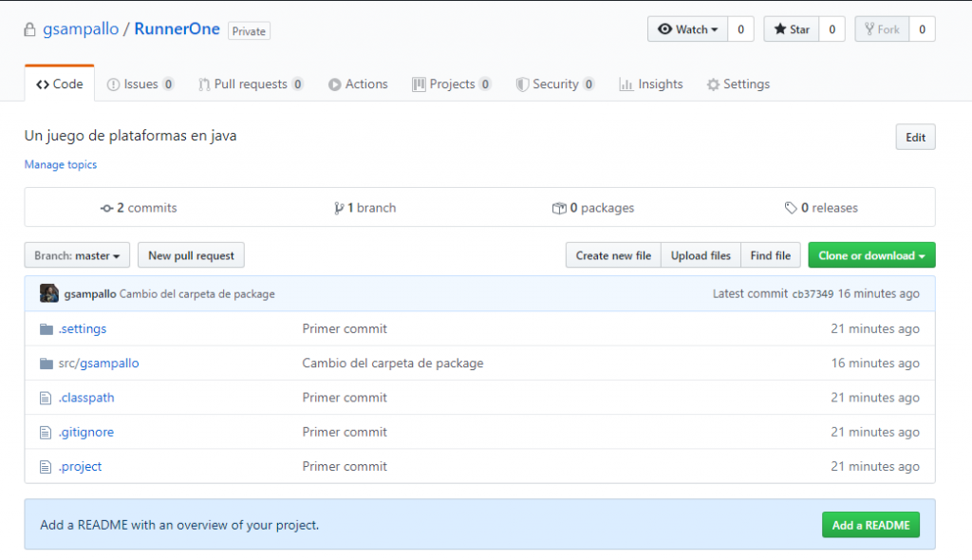Click the .project file icon
The width and height of the screenshot is (972, 560).
46,467
